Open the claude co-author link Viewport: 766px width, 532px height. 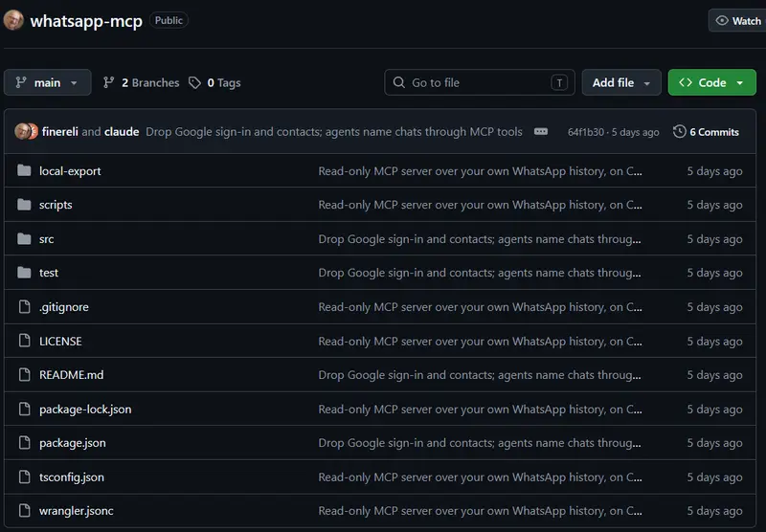[x=122, y=132]
